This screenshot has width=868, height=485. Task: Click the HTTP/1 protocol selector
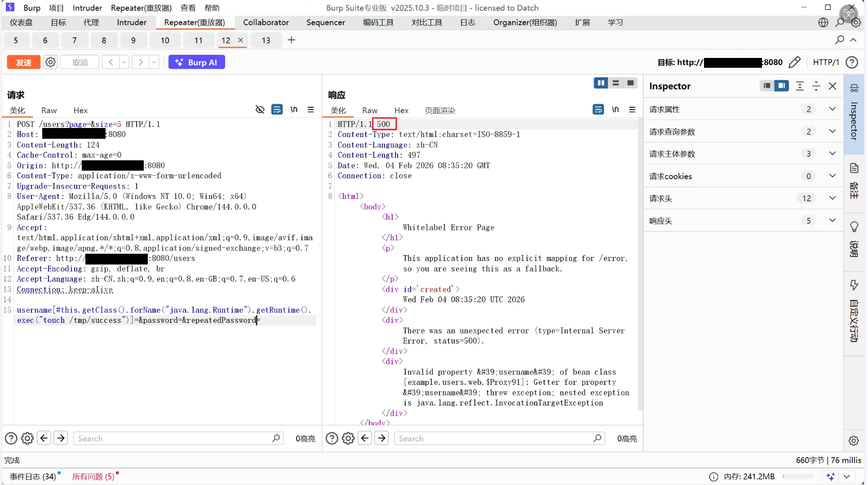click(x=826, y=62)
